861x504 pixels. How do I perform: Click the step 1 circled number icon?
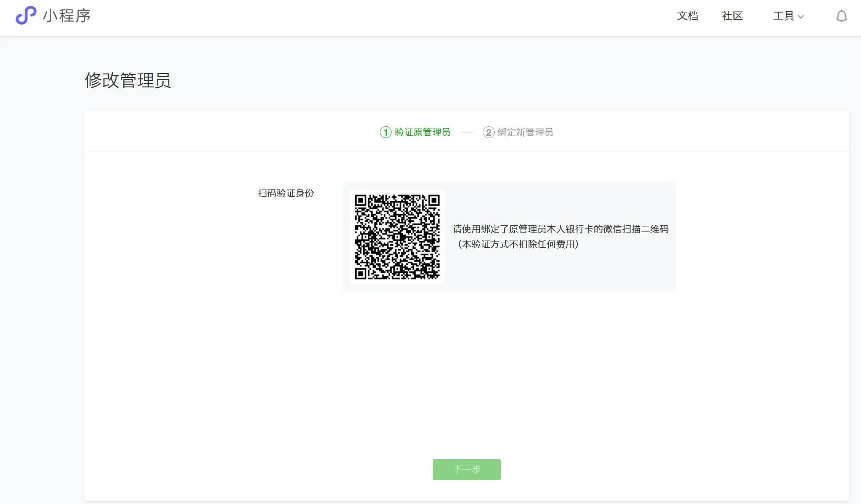[385, 132]
